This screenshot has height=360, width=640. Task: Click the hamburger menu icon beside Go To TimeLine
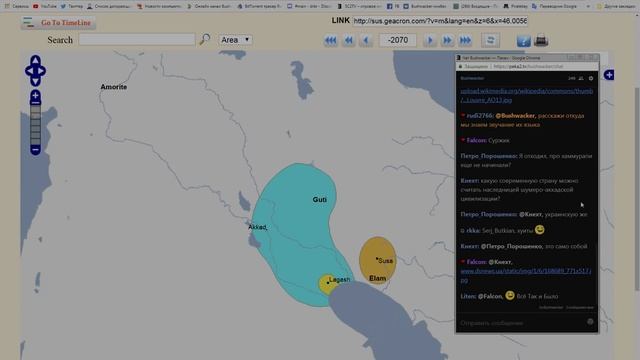[x=29, y=22]
